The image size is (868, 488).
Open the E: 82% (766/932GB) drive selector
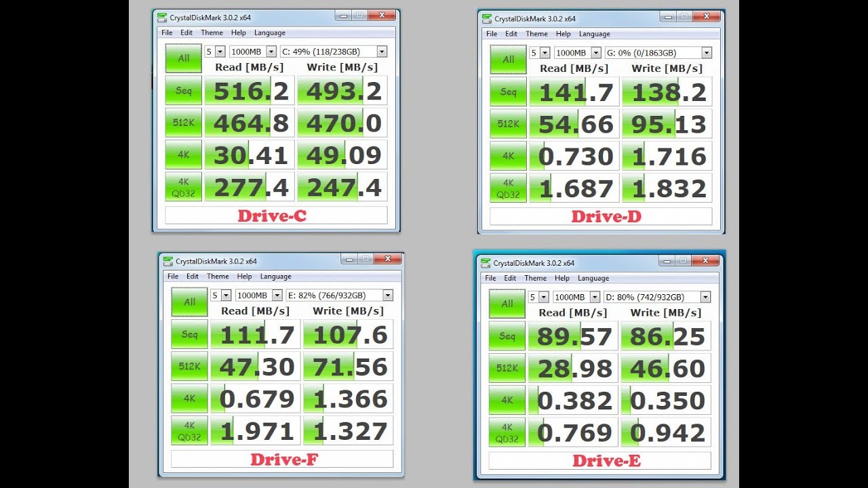point(339,296)
